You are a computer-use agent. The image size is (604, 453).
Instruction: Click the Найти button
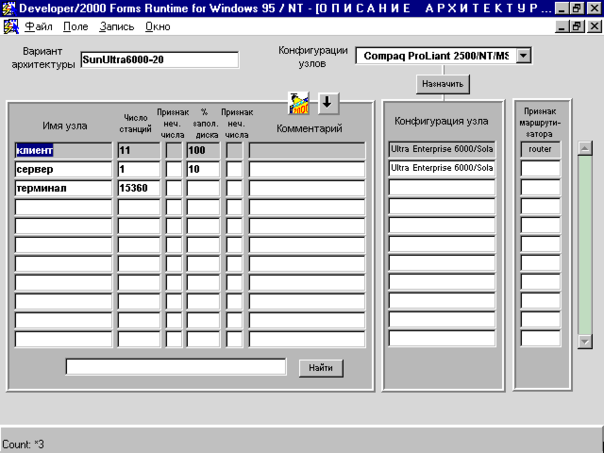coord(320,368)
